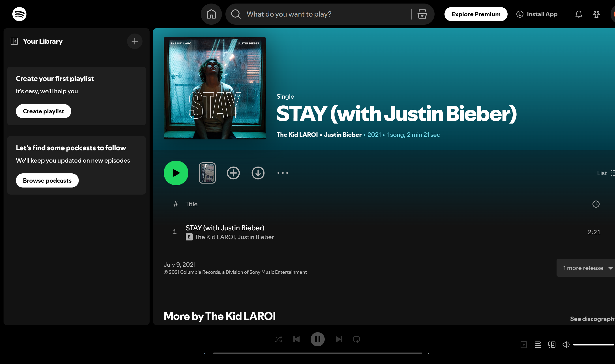Open more options three-dots menu
615x364 pixels.
click(x=283, y=173)
